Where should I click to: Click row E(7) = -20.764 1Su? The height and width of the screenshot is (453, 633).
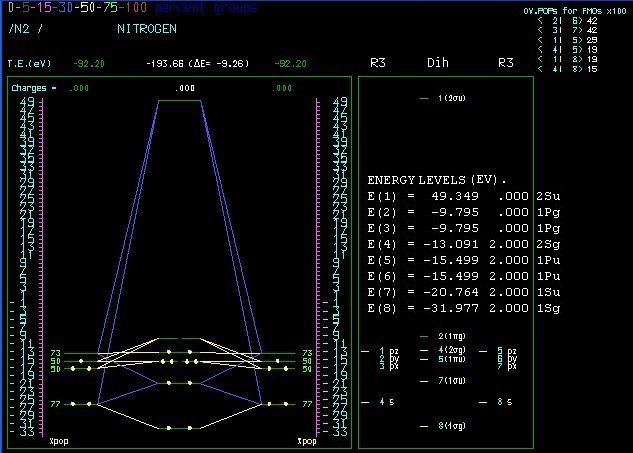click(x=464, y=292)
